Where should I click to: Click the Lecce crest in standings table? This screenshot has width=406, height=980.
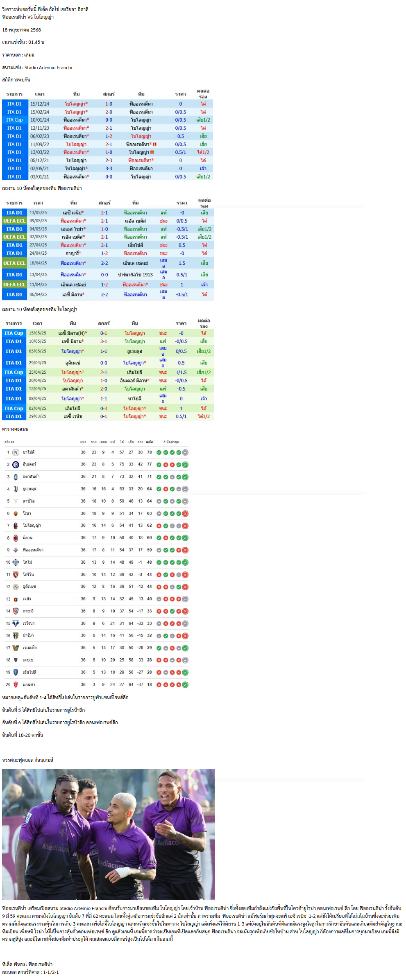pyautogui.click(x=16, y=660)
